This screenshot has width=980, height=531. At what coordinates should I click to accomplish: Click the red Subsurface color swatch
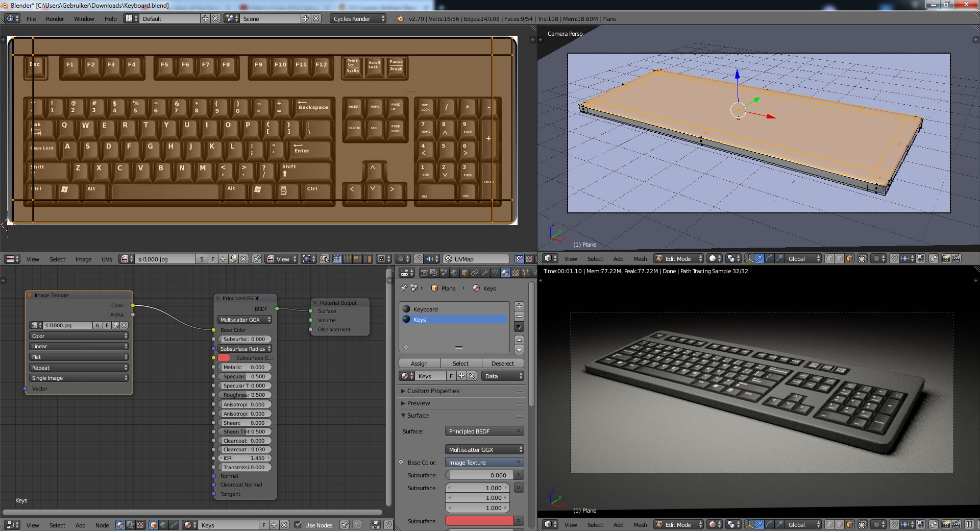point(478,521)
